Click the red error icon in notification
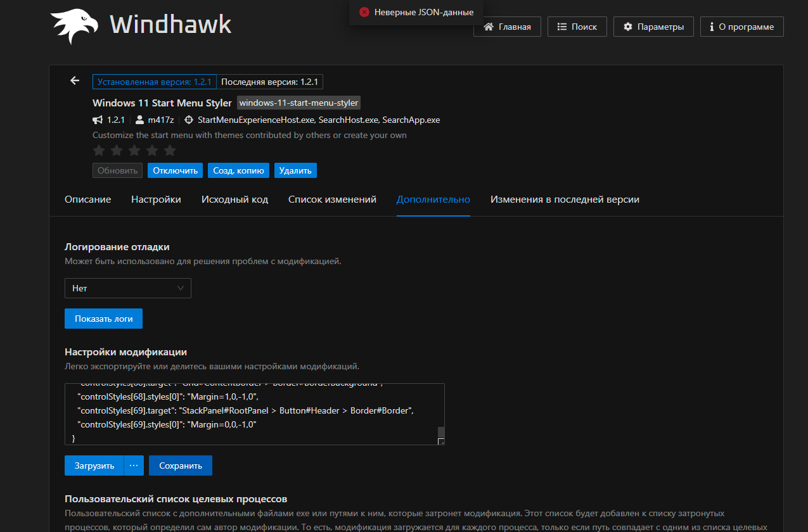Screen dimensions: 808x532 point(364,12)
